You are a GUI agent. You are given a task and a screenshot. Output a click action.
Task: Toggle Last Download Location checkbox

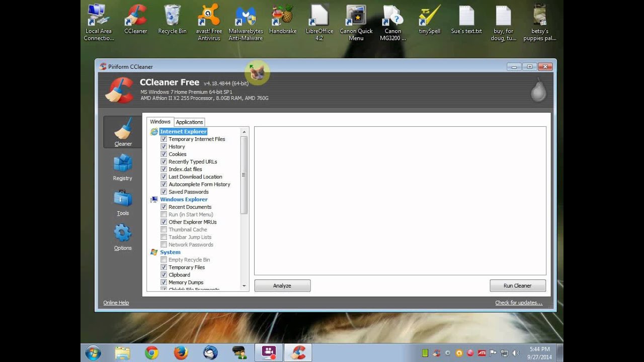164,177
